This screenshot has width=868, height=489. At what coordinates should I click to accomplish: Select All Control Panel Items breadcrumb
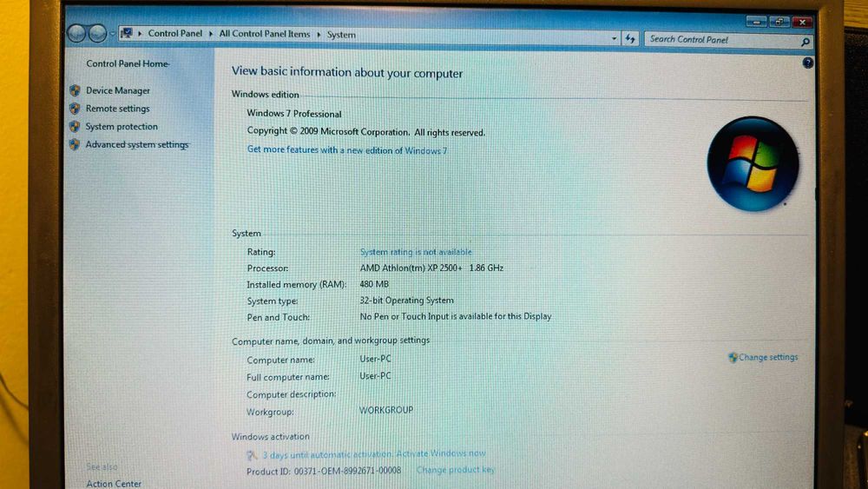265,34
